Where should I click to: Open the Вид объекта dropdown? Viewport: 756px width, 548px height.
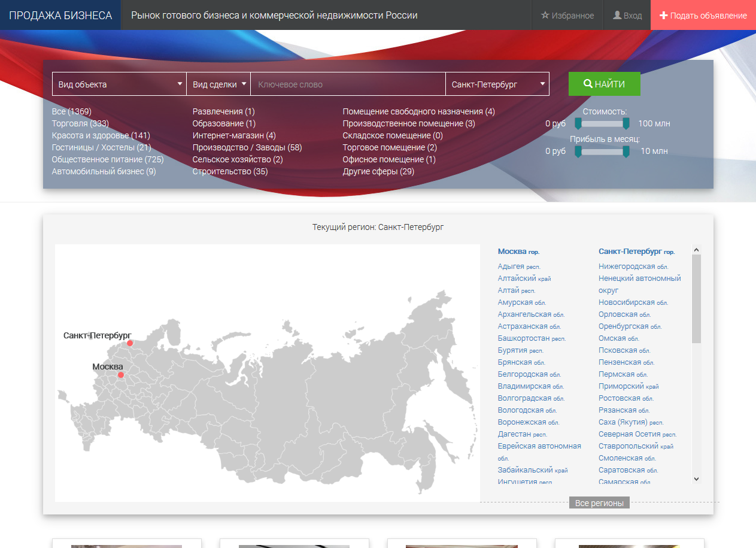(119, 84)
